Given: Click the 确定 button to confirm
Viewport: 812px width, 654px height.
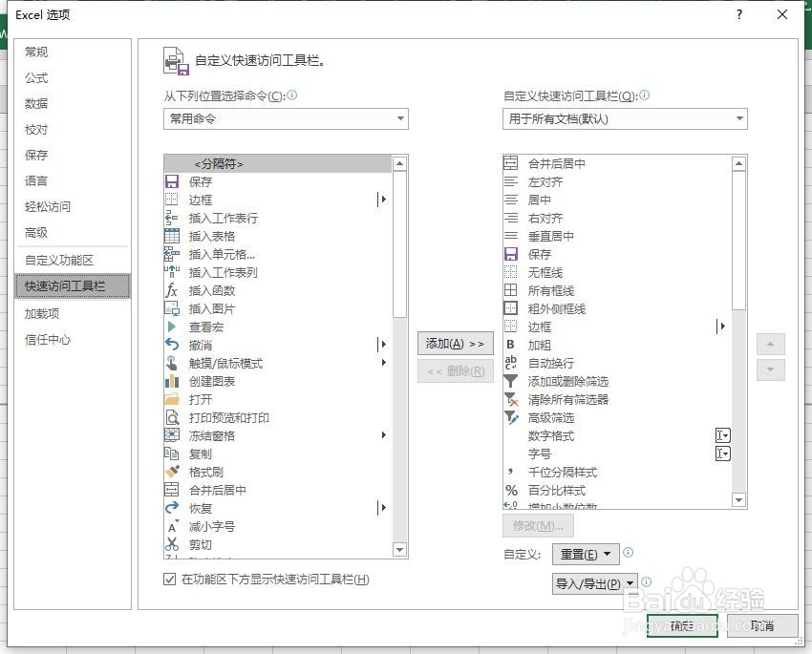Looking at the screenshot, I should click(681, 625).
